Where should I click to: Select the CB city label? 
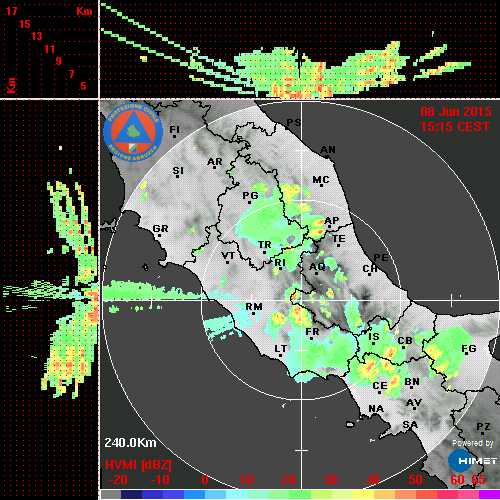pyautogui.click(x=405, y=341)
